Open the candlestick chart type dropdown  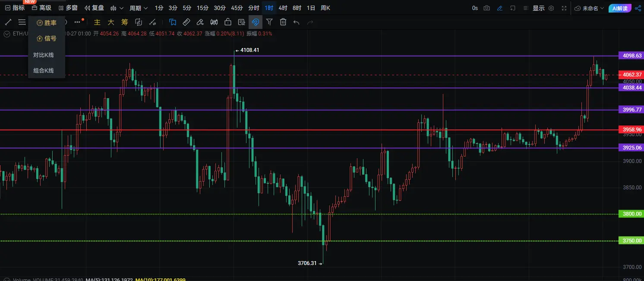point(117,8)
